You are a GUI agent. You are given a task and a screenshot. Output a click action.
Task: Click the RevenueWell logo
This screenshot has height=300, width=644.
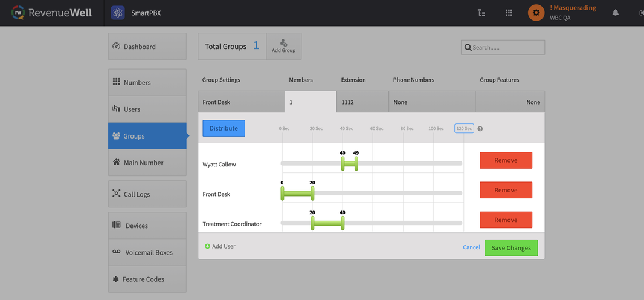point(51,13)
